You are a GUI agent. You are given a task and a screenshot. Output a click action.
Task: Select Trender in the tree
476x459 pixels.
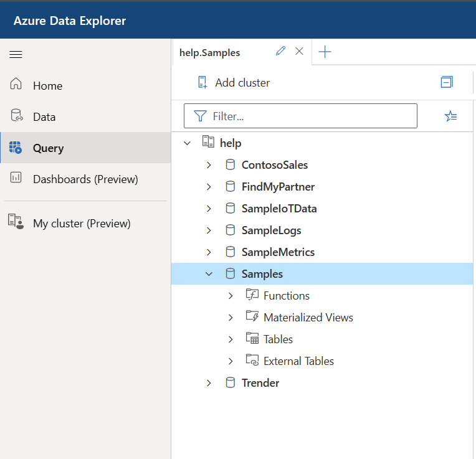pyautogui.click(x=260, y=383)
